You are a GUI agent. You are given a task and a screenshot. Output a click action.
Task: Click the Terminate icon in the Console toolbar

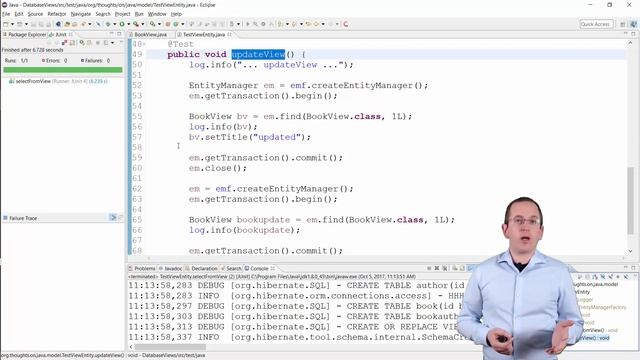(x=429, y=268)
